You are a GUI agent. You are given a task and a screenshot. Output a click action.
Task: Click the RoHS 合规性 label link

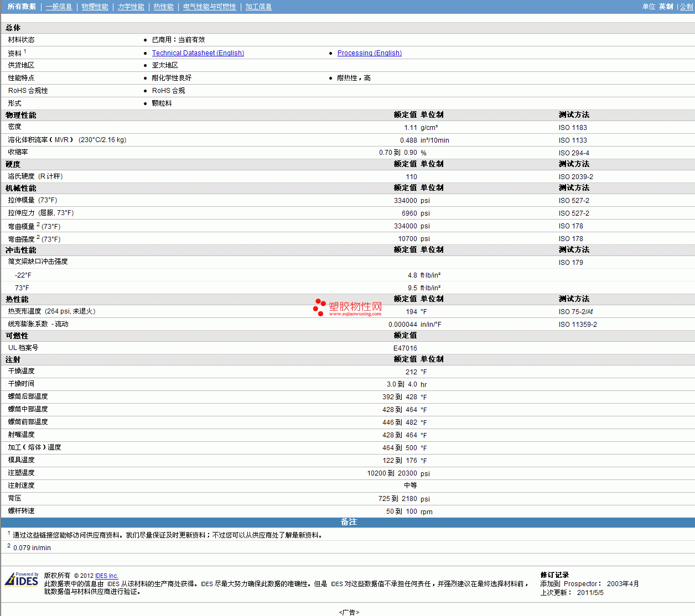coord(28,91)
